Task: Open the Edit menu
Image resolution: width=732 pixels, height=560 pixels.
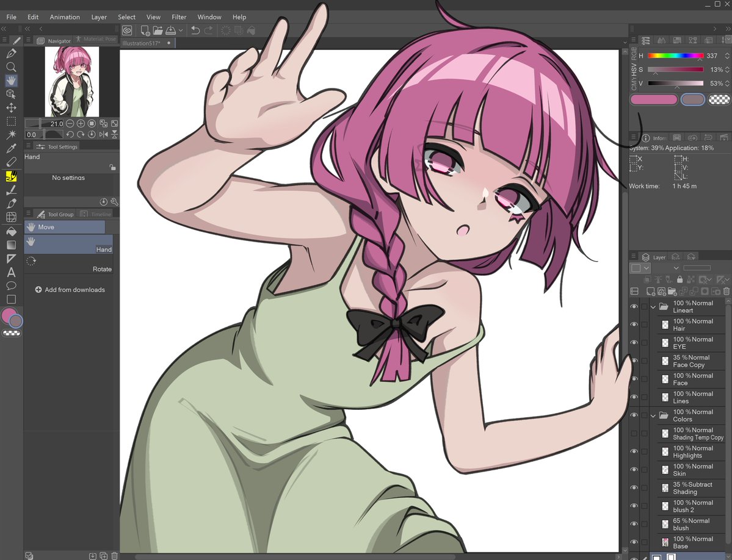Action: coord(33,17)
